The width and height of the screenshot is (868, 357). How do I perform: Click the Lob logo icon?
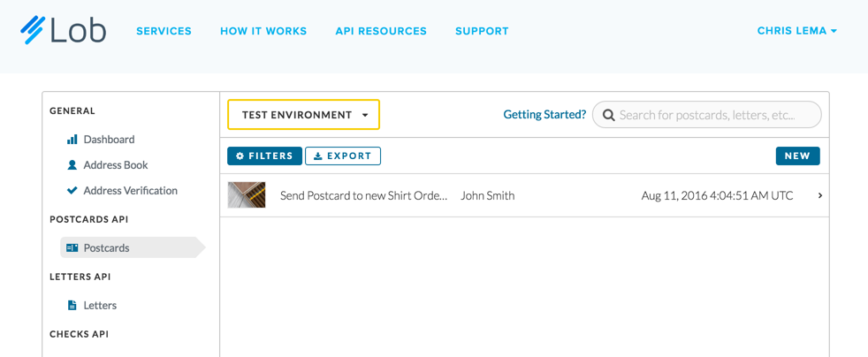34,30
